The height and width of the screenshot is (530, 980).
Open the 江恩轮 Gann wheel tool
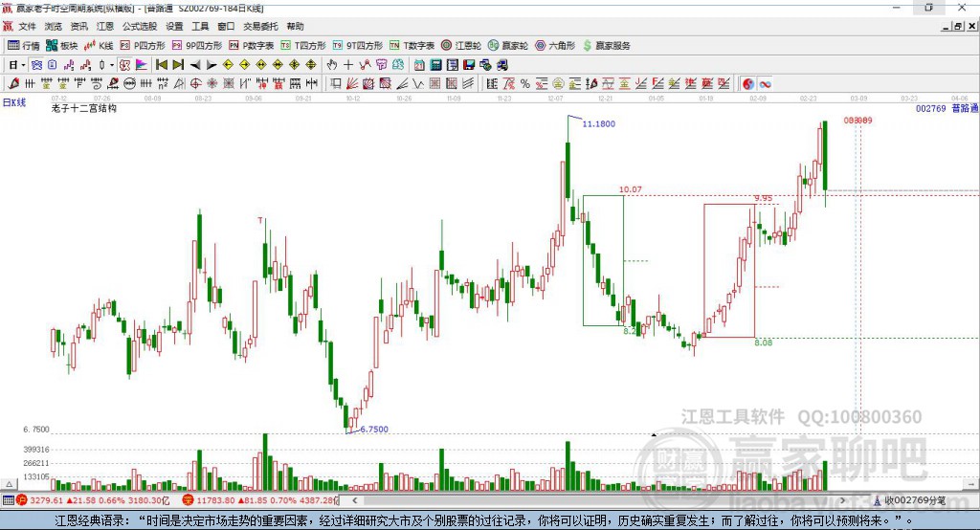pos(461,46)
